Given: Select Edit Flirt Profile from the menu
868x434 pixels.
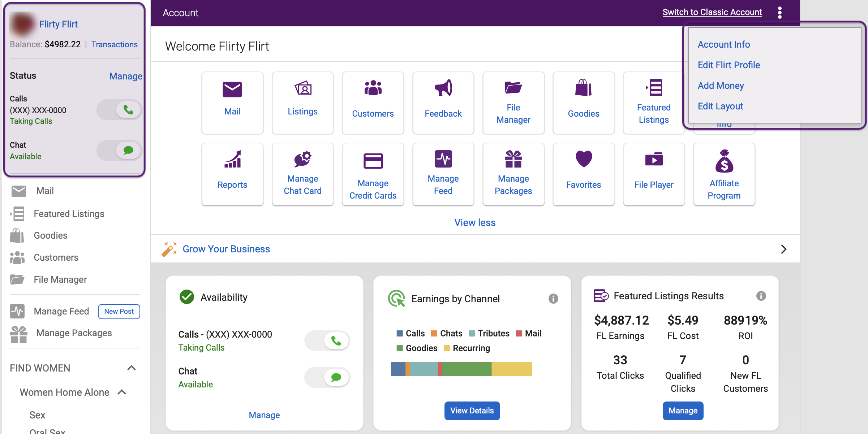Looking at the screenshot, I should click(729, 65).
